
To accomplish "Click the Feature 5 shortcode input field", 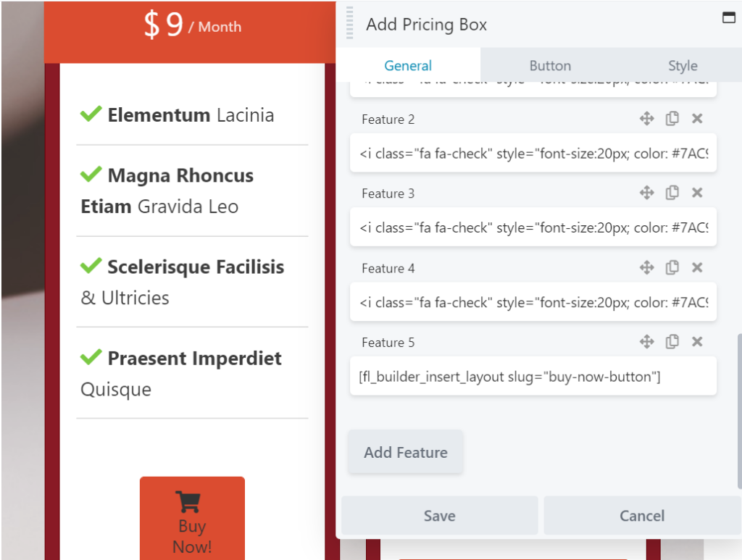I will click(x=533, y=375).
